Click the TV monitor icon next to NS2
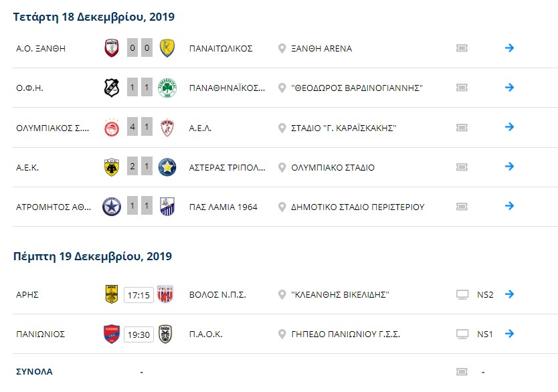 tap(462, 294)
